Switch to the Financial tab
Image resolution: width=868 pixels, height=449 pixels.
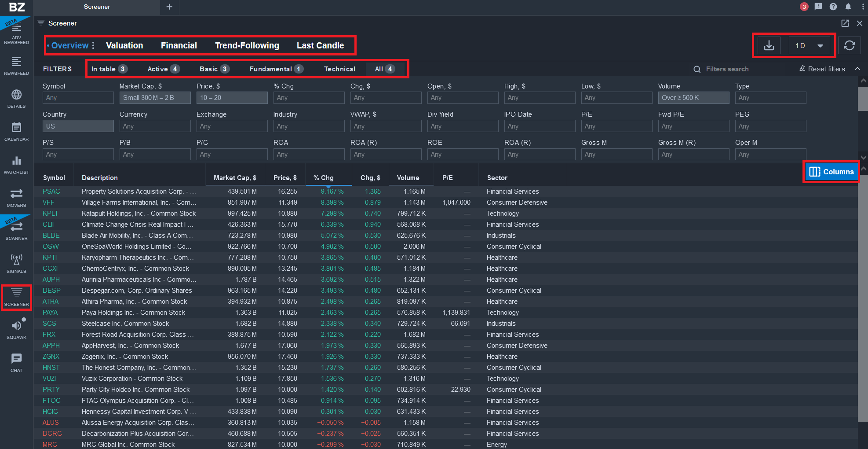(179, 45)
